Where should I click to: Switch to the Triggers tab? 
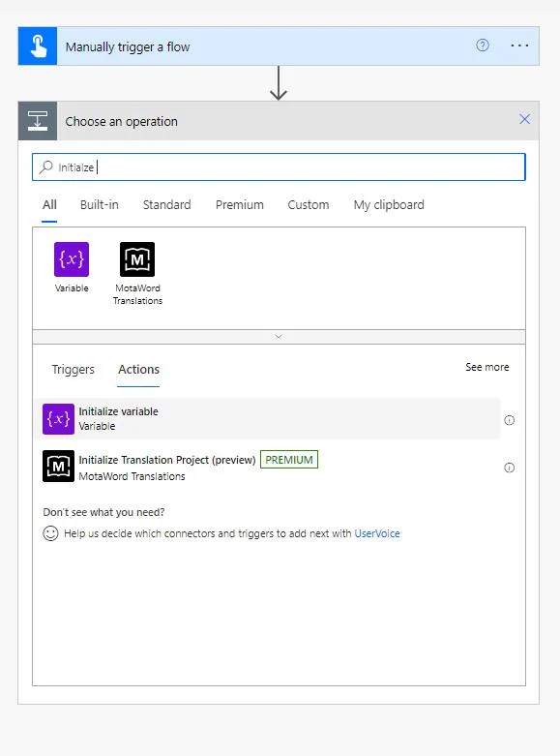[74, 370]
